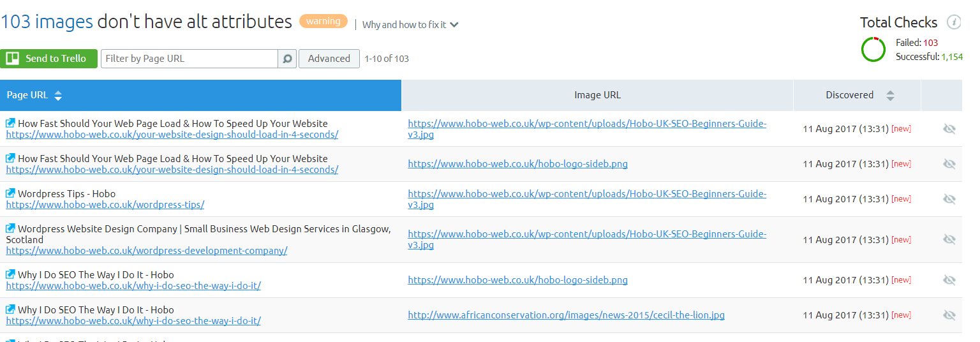The width and height of the screenshot is (980, 342).
Task: Click the magnifier search icon beside filter box
Action: coord(287,59)
